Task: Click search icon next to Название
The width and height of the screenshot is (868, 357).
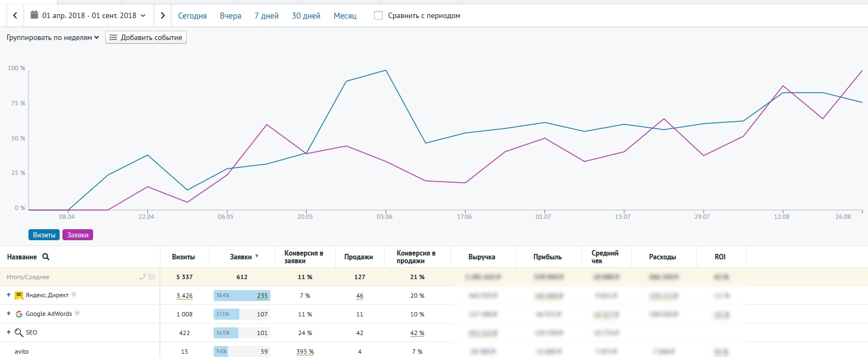Action: [46, 257]
